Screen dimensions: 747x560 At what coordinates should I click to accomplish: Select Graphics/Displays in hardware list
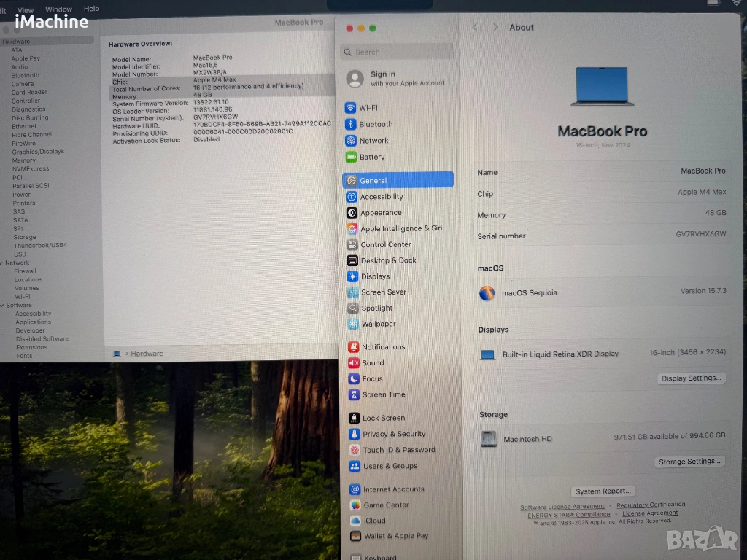(37, 152)
